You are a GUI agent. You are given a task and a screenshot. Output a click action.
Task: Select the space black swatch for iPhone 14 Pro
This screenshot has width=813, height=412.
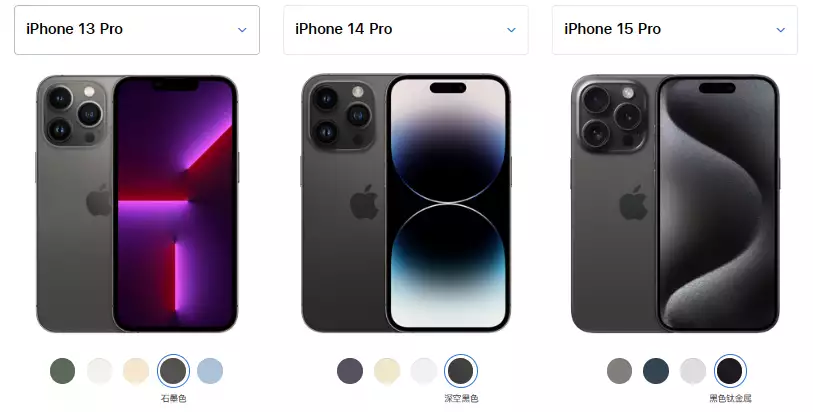(461, 371)
